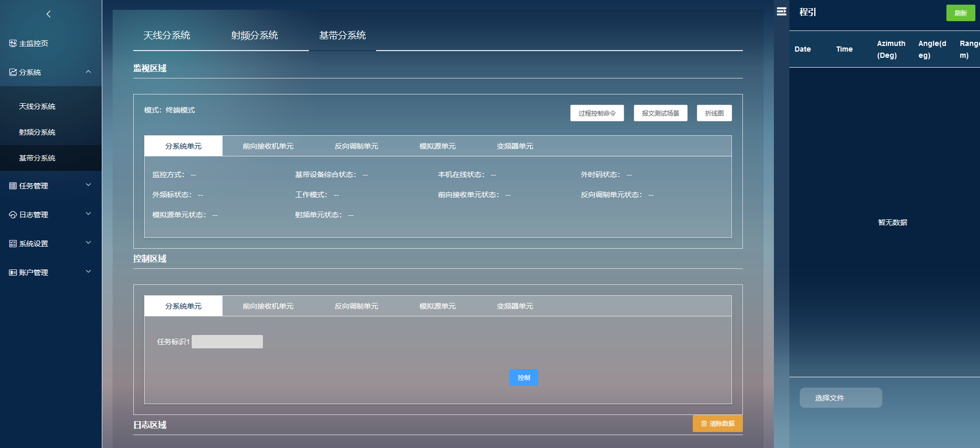Click the Azimuth (Deg) column header
The image size is (980, 448).
click(891, 49)
